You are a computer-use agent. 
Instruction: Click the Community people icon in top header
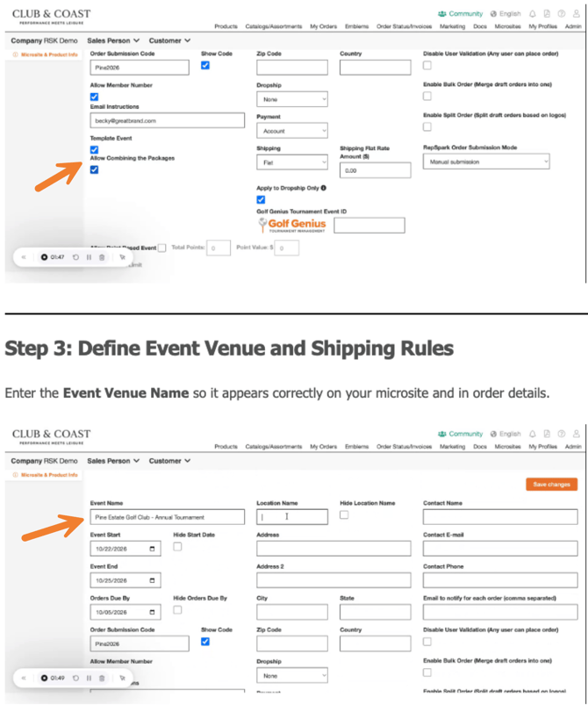point(442,14)
